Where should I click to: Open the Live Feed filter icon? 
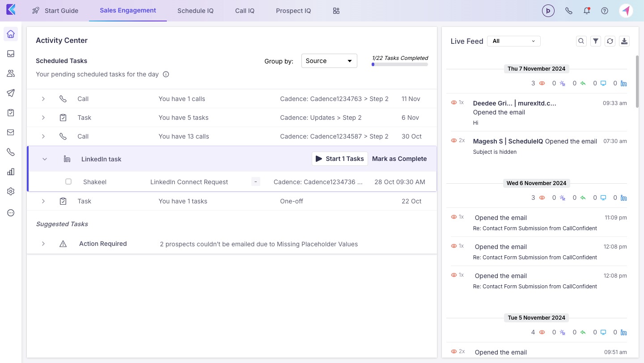(596, 41)
